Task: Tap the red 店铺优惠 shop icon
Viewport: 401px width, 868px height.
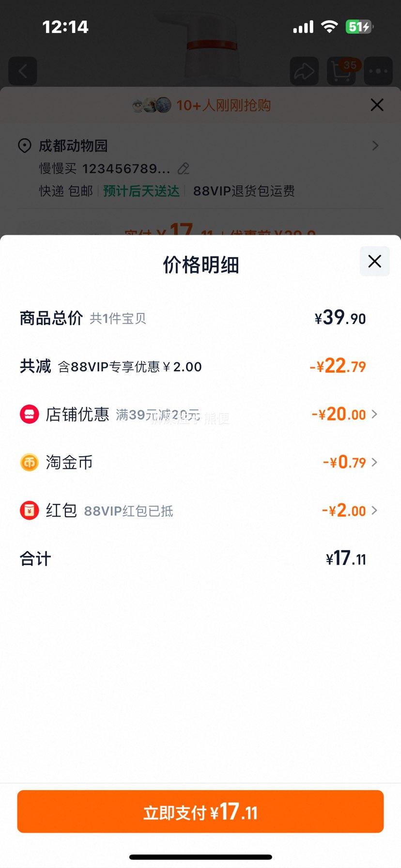Action: 29,414
